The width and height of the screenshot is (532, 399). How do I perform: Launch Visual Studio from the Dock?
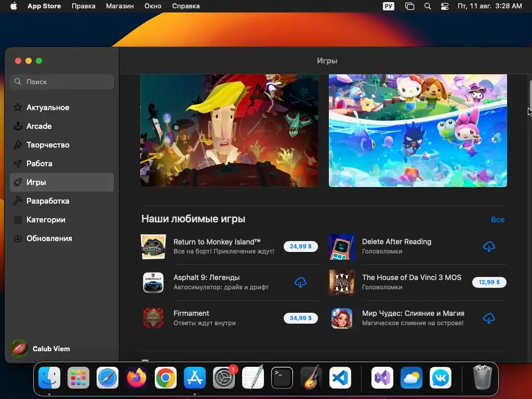tap(382, 378)
